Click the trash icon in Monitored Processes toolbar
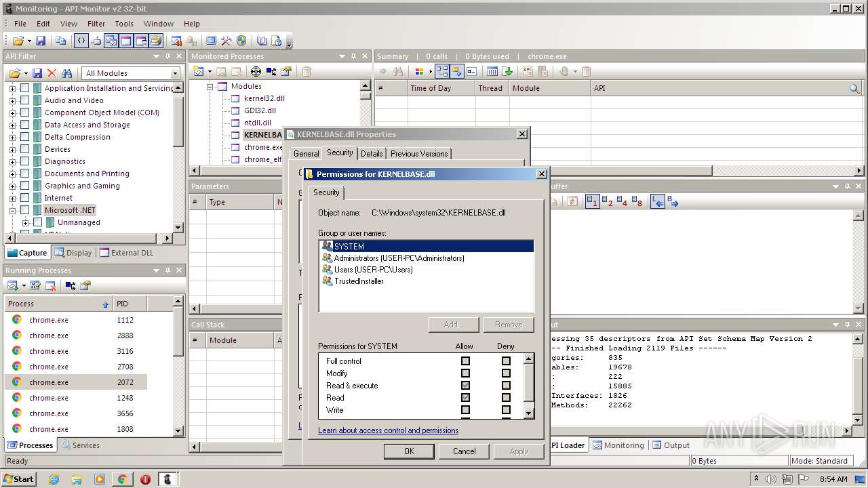868x488 pixels. pos(307,71)
